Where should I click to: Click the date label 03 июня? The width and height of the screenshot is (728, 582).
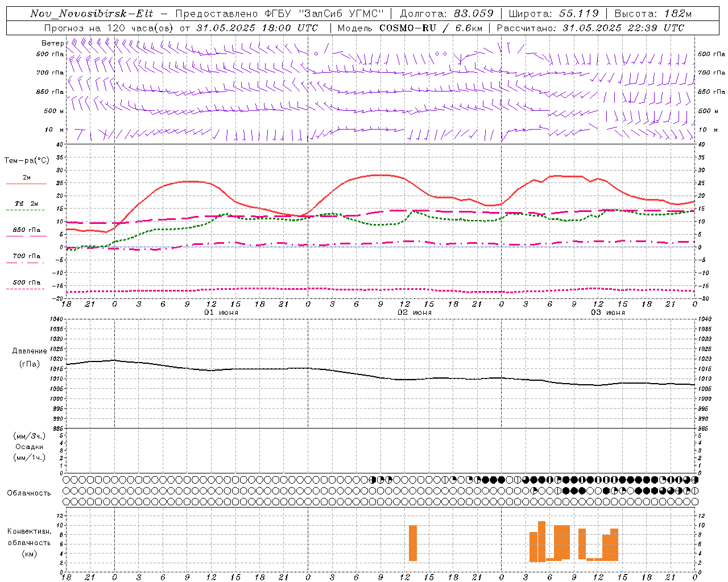tap(608, 313)
